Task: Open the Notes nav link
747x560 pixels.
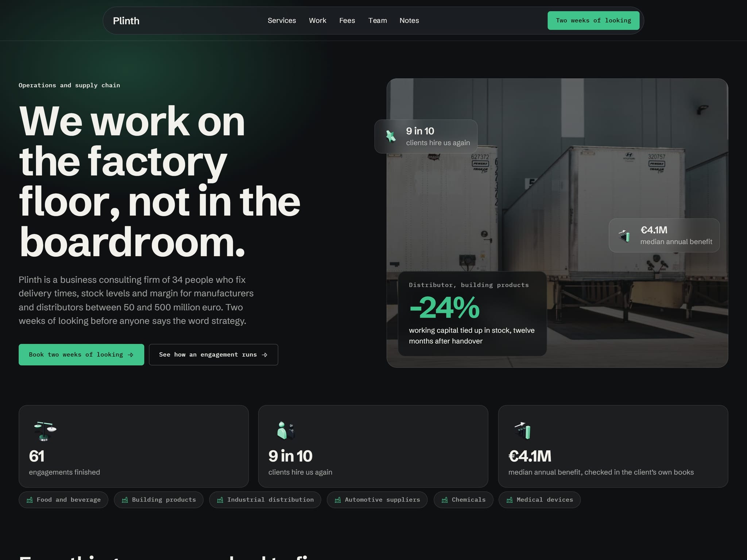Action: coord(409,21)
